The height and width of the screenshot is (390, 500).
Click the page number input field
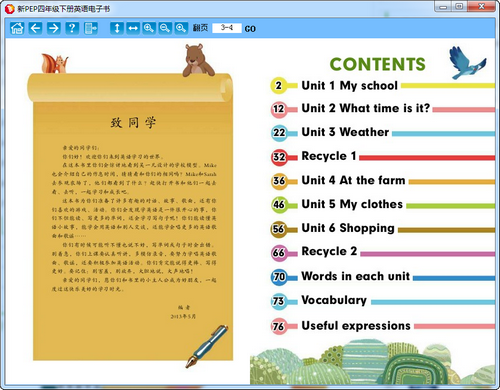227,28
